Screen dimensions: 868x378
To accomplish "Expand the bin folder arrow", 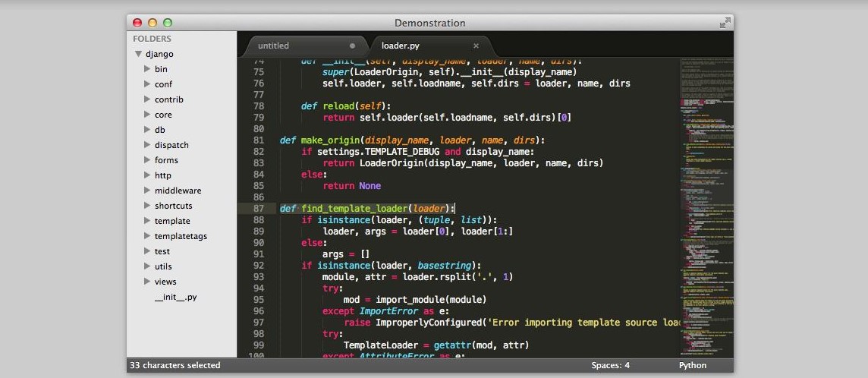I will [147, 68].
